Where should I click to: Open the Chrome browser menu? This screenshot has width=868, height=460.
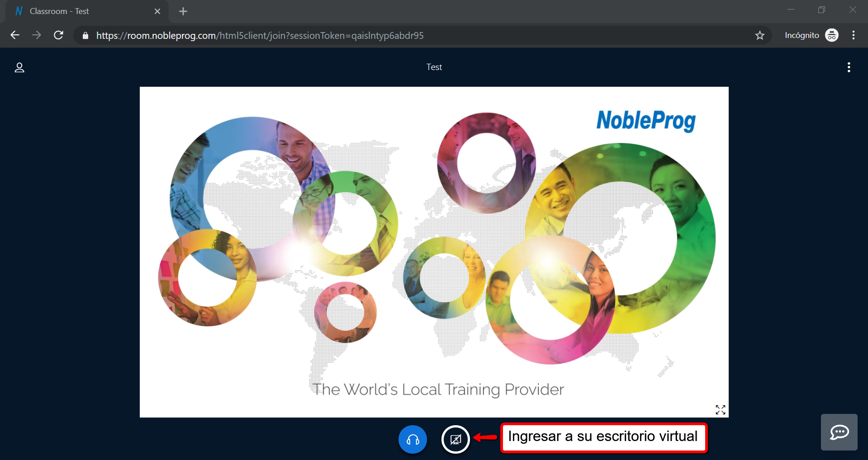pyautogui.click(x=853, y=35)
